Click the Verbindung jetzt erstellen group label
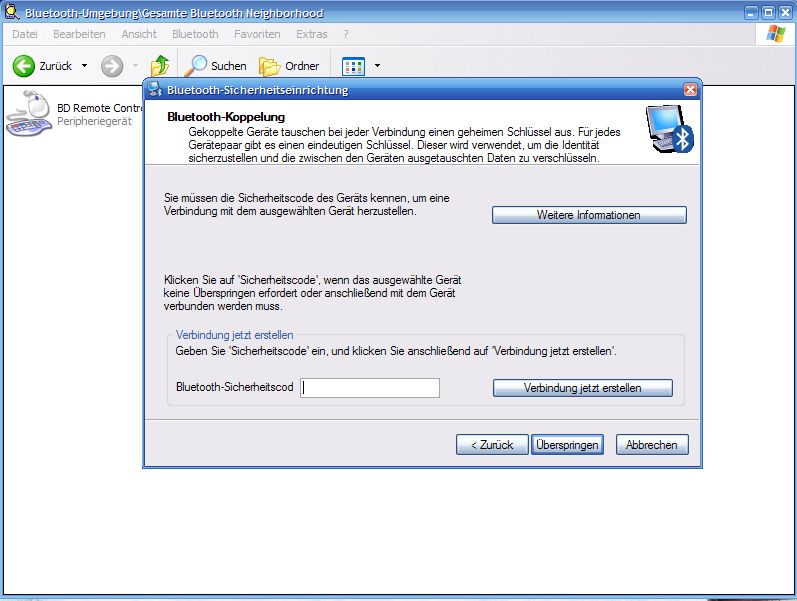This screenshot has height=601, width=797. 234,335
